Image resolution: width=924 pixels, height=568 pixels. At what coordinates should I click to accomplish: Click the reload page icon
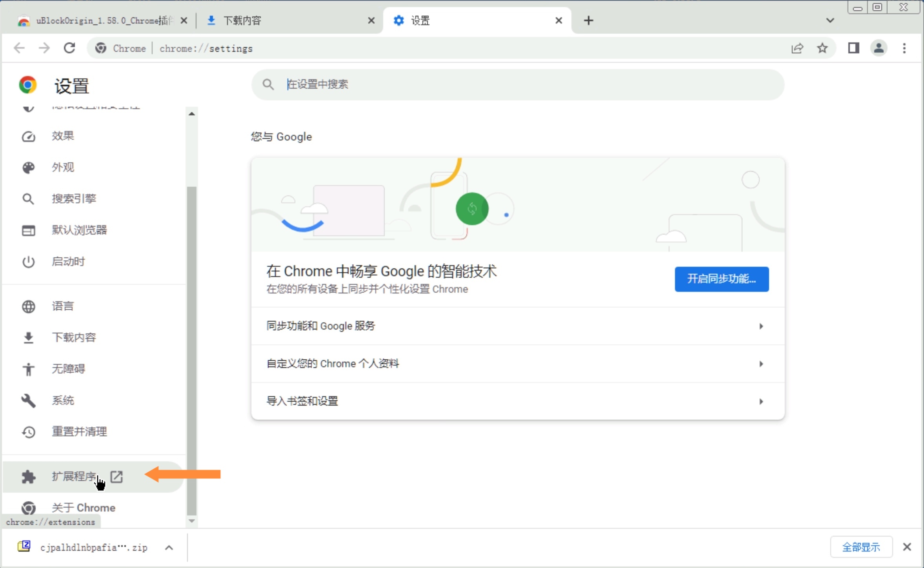(69, 48)
